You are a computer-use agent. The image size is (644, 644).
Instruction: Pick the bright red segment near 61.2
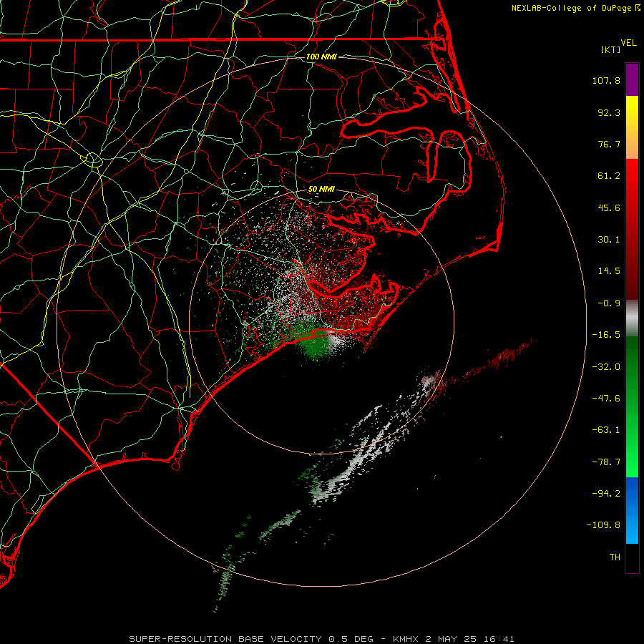pos(632,177)
